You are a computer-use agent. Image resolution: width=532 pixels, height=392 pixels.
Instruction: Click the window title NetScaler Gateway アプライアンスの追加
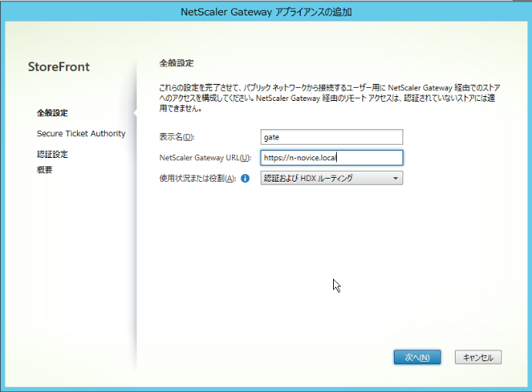point(266,12)
